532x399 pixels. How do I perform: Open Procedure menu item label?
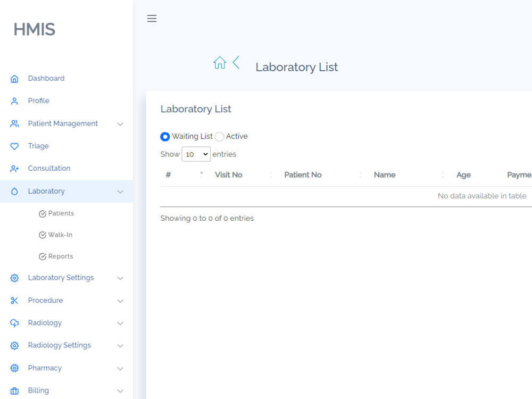click(x=45, y=300)
